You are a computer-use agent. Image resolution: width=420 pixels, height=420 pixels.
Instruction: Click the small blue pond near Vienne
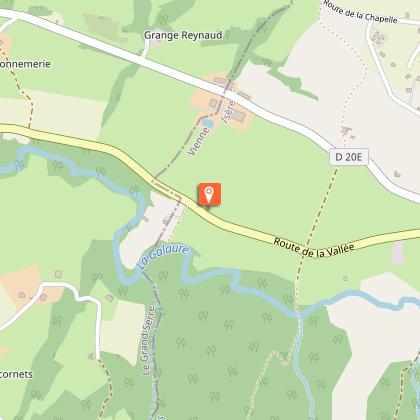click(208, 123)
